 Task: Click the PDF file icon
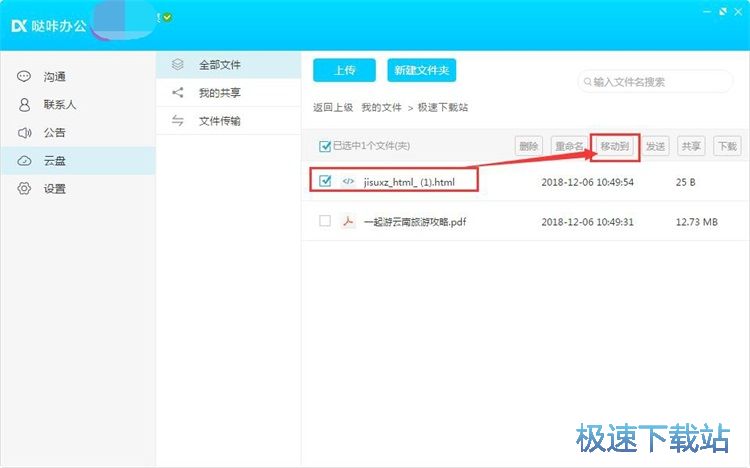coord(348,221)
